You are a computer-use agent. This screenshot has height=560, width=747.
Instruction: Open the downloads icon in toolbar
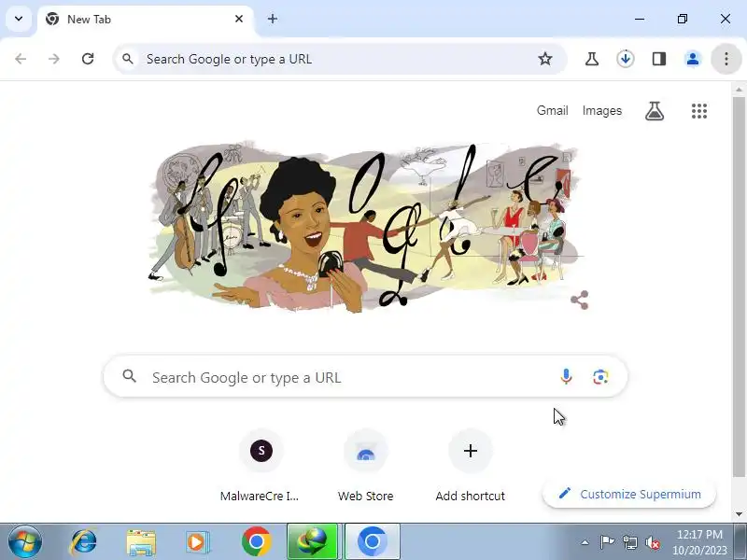tap(625, 59)
